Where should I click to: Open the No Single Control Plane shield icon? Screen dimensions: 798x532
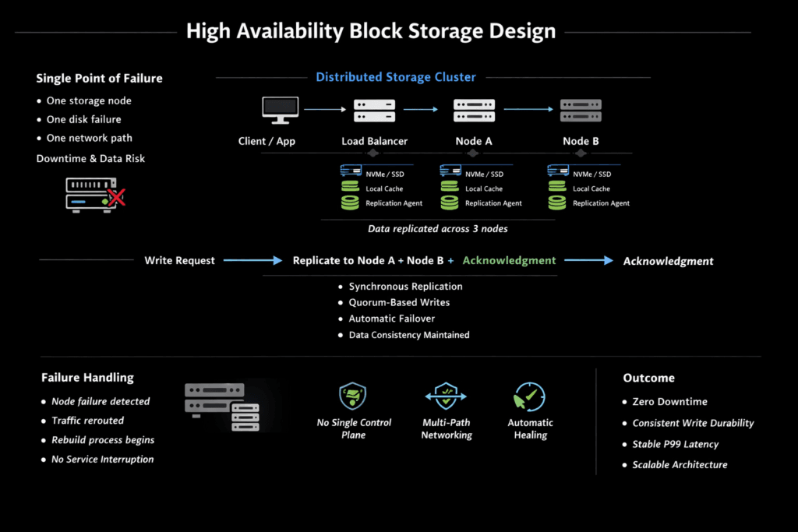(x=352, y=396)
